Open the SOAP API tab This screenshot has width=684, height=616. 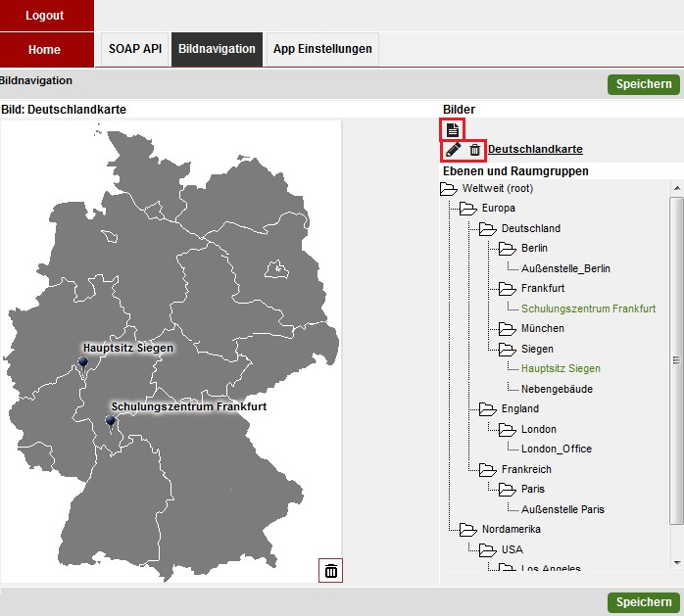tap(135, 49)
